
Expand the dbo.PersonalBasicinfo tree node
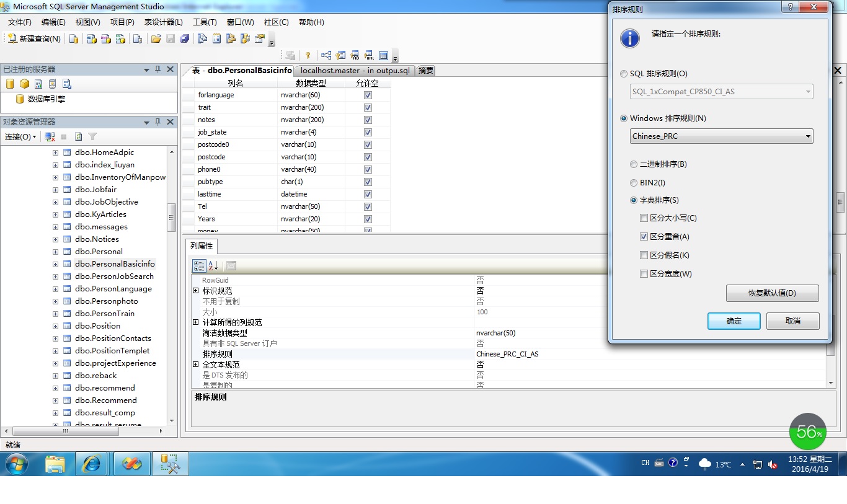click(x=55, y=264)
